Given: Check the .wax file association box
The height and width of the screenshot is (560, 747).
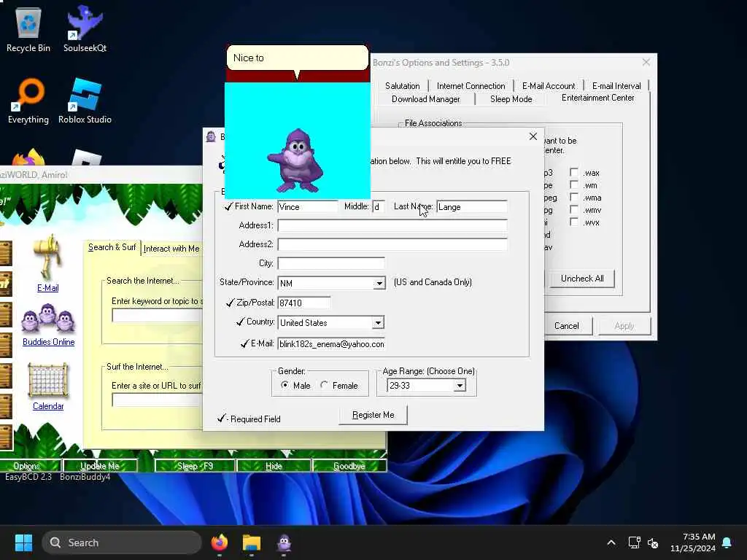Looking at the screenshot, I should [574, 172].
